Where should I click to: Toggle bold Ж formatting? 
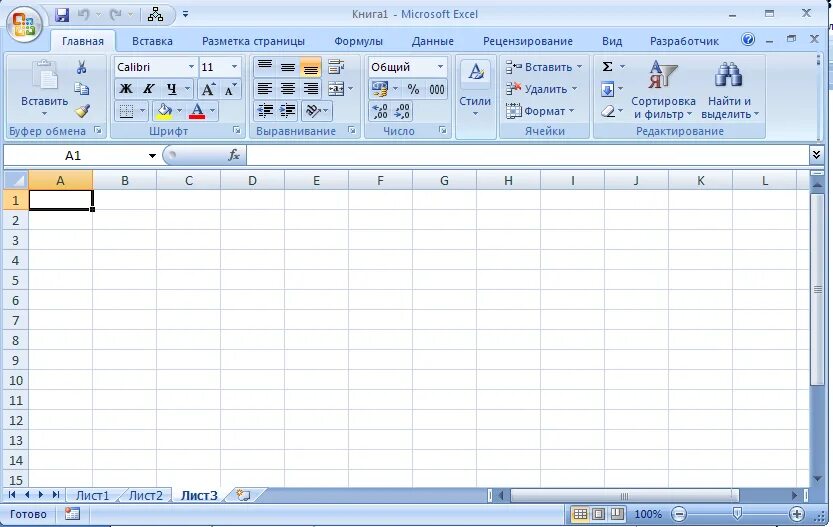click(x=125, y=89)
